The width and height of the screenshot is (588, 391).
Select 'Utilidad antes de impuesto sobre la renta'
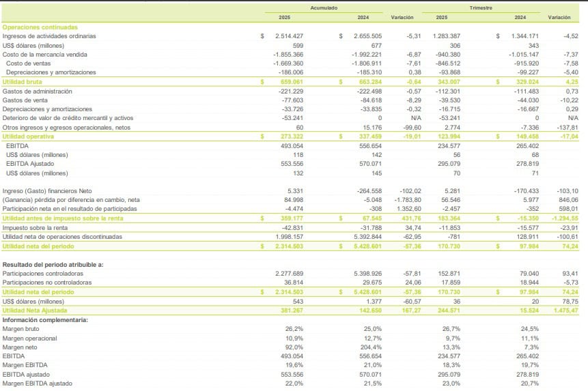(63, 218)
